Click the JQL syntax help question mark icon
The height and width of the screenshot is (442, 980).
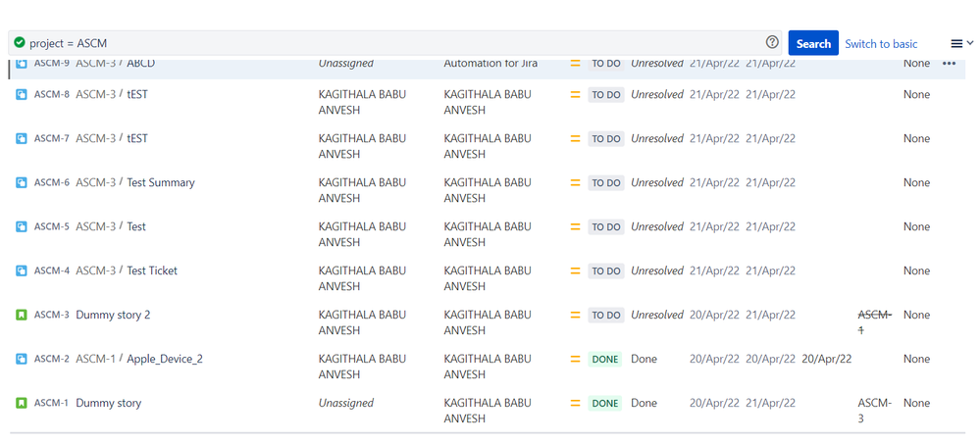(x=772, y=42)
